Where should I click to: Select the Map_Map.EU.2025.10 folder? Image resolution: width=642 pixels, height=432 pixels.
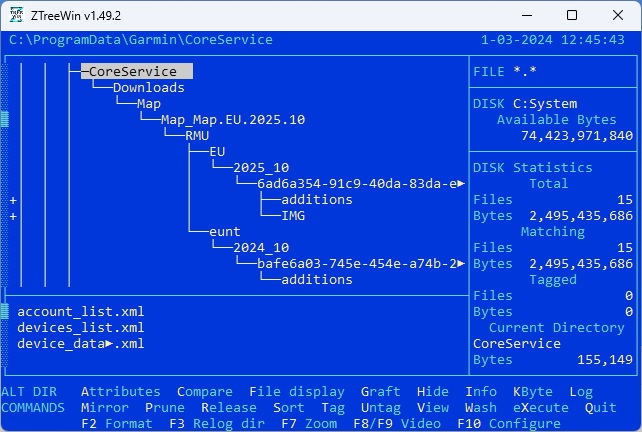[x=233, y=120]
